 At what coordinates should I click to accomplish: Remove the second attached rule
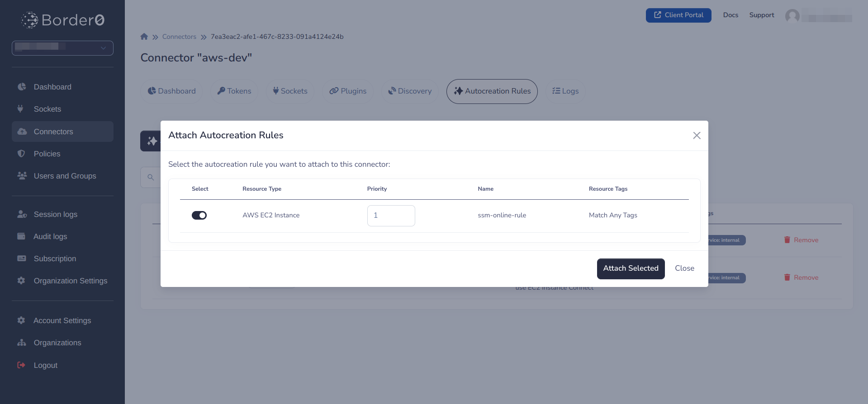pyautogui.click(x=801, y=277)
